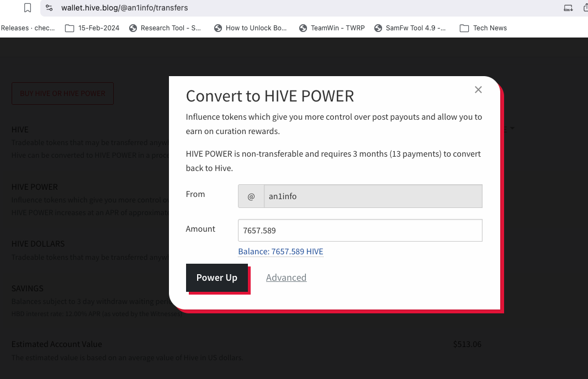Click the HBD interest rate text
Screen dimensions: 588x379
tap(97, 314)
